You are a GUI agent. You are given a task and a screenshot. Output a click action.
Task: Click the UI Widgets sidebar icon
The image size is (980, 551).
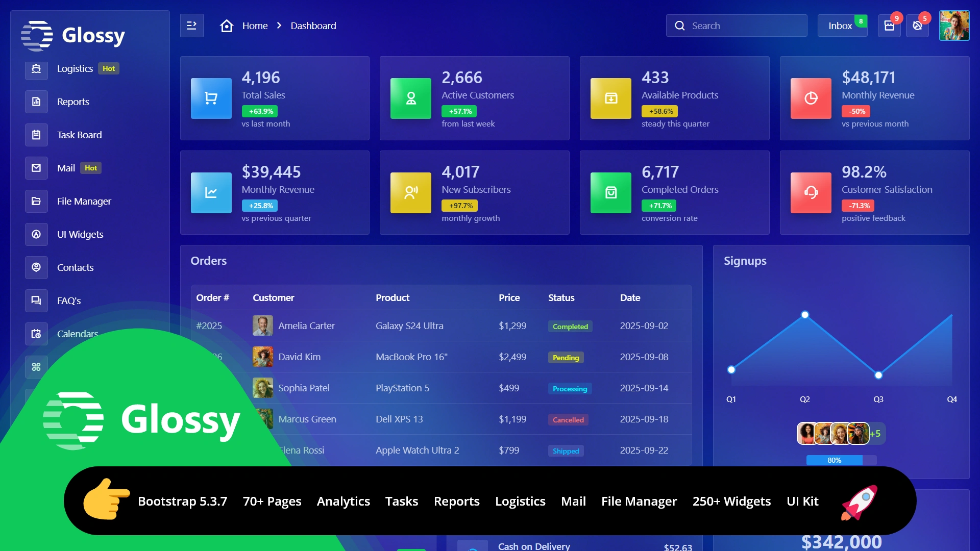36,234
